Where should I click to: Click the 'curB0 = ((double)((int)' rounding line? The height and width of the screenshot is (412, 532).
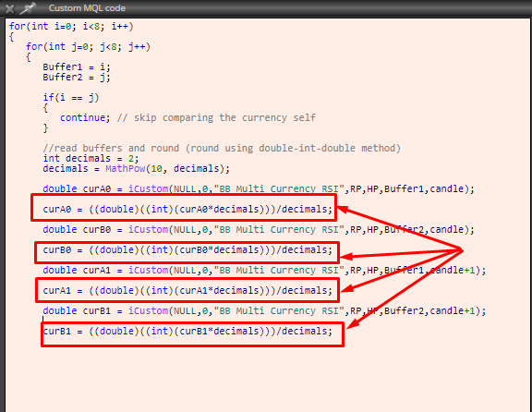(187, 249)
